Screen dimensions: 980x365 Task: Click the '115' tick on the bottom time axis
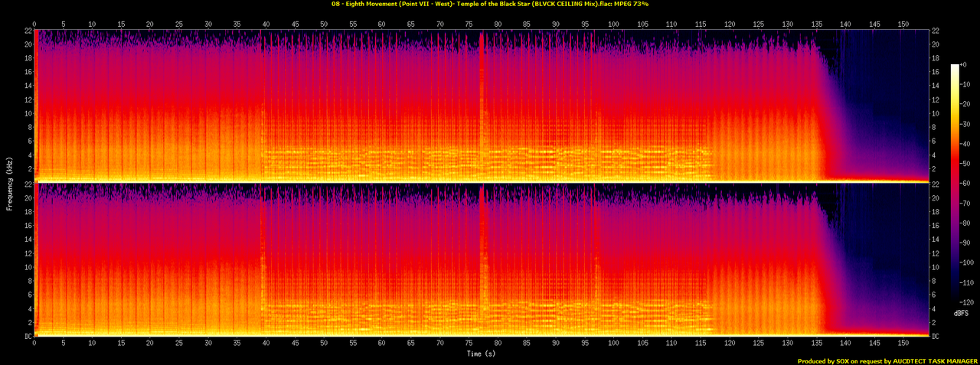click(x=701, y=343)
